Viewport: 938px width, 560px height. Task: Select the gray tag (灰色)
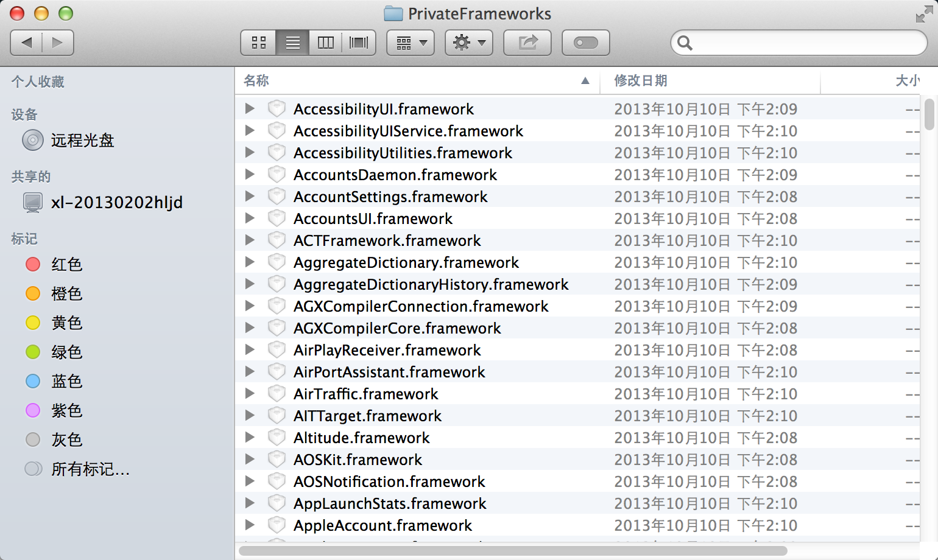(x=54, y=439)
